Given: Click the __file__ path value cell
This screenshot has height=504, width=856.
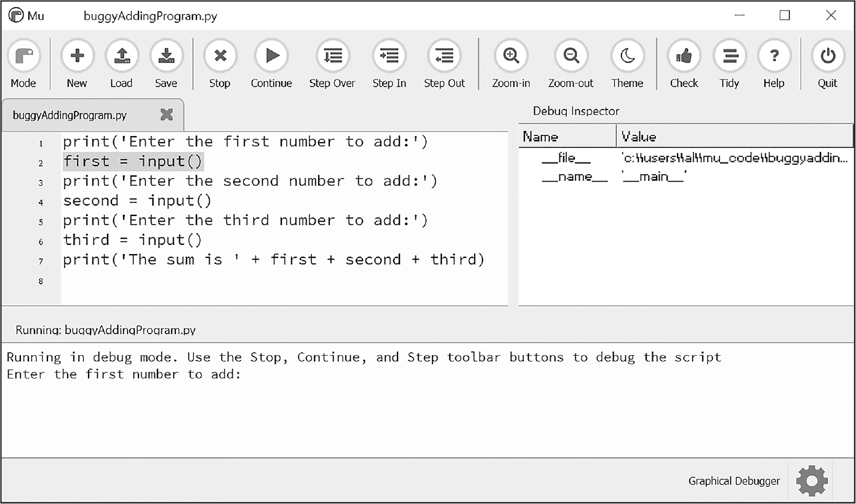Looking at the screenshot, I should (735, 158).
